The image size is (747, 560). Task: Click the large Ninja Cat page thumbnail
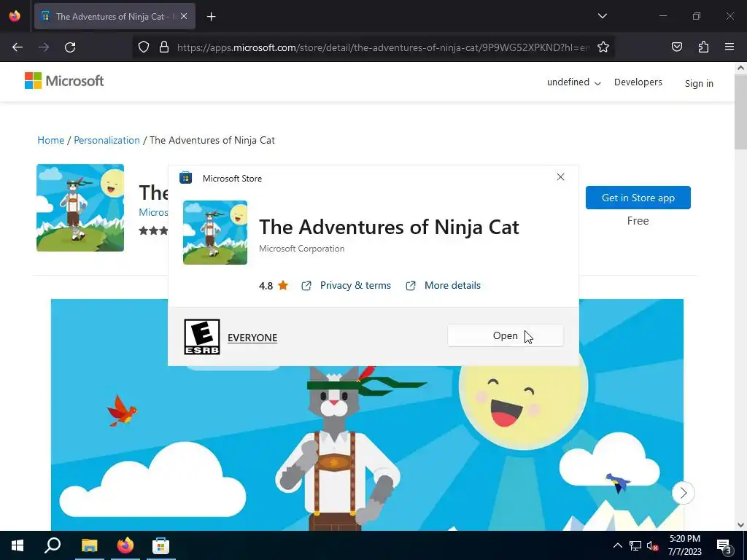click(x=80, y=208)
